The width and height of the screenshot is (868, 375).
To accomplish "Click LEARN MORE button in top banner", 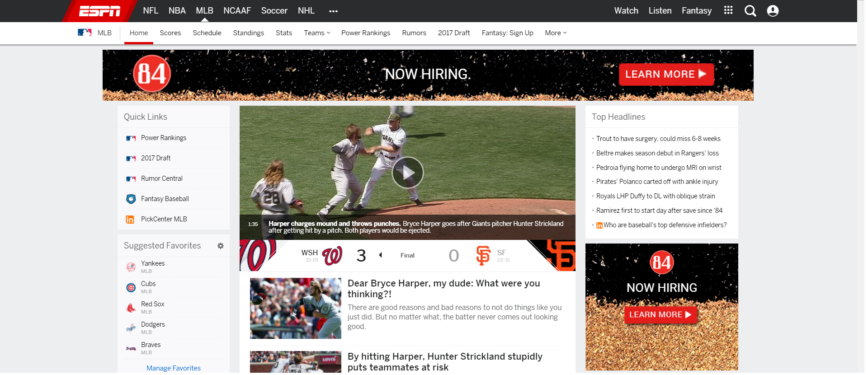I will pyautogui.click(x=666, y=74).
